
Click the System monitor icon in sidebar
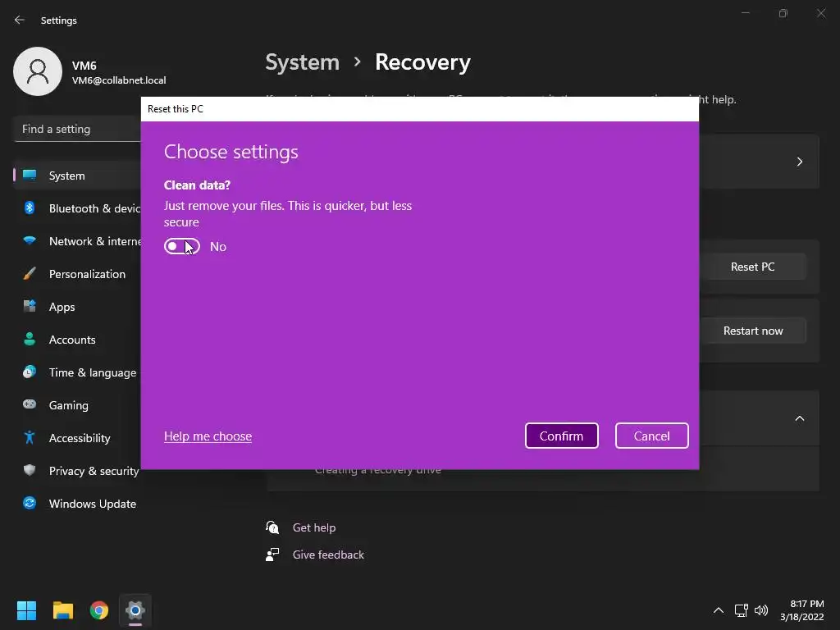pyautogui.click(x=30, y=175)
